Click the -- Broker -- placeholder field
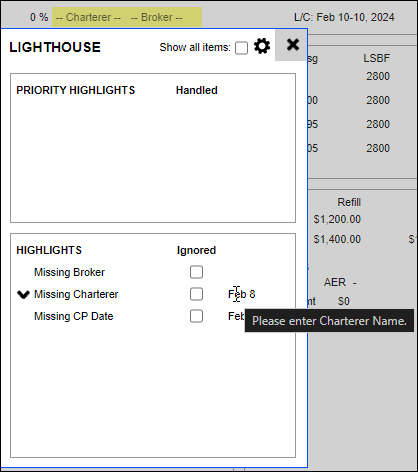418x472 pixels. pyautogui.click(x=157, y=17)
